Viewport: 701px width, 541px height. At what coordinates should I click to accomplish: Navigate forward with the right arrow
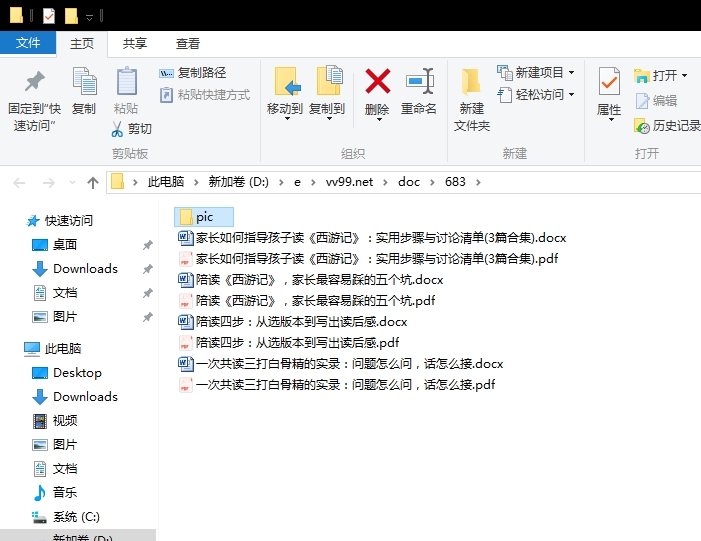pyautogui.click(x=48, y=182)
